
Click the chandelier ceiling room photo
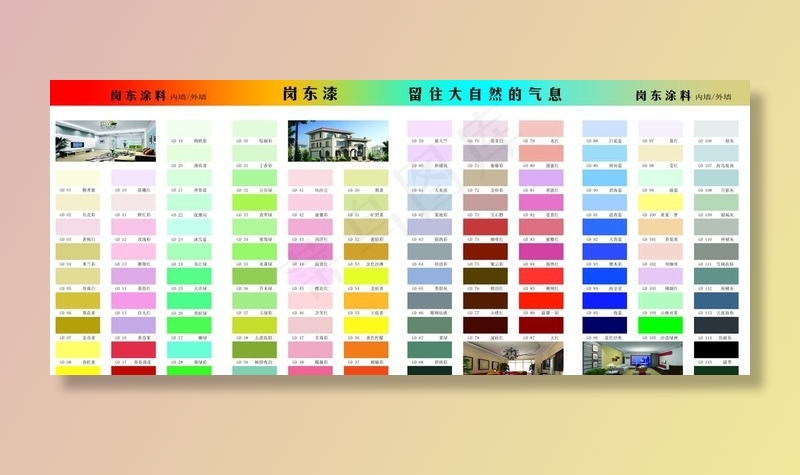click(513, 358)
